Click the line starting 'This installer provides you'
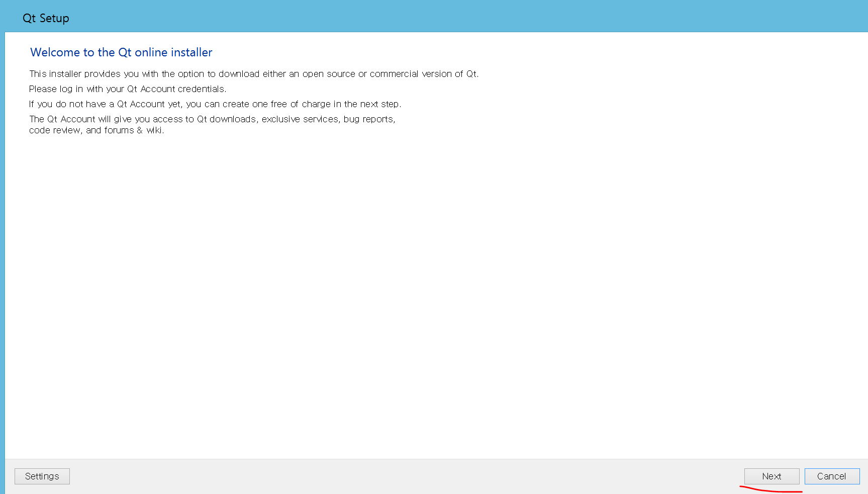Viewport: 868px width, 494px height. pyautogui.click(x=254, y=74)
